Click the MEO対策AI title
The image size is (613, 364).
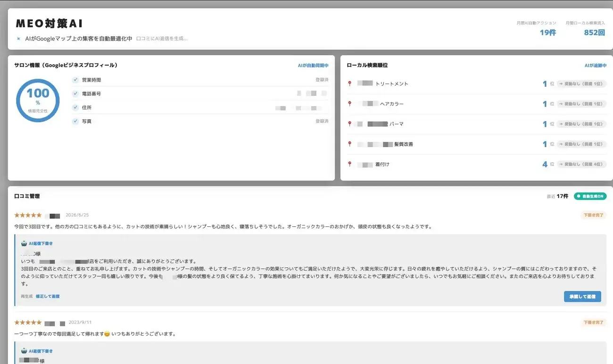(50, 24)
